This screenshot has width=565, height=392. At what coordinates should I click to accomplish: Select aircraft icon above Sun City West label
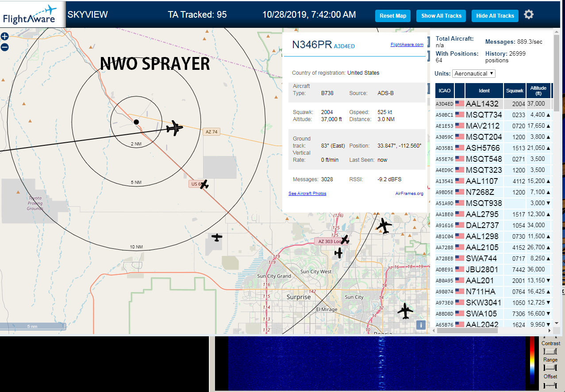tap(339, 253)
